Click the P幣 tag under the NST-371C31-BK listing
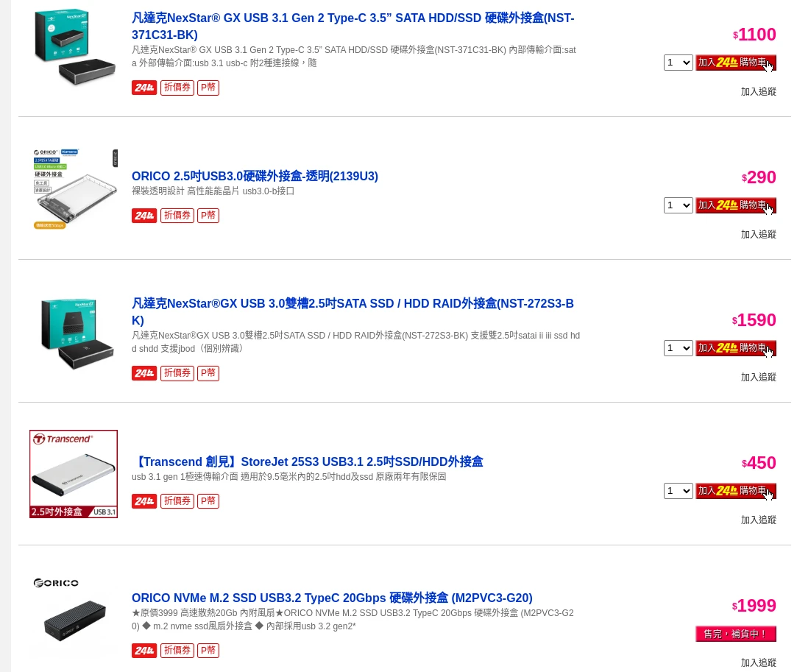797x672 pixels. click(x=208, y=88)
